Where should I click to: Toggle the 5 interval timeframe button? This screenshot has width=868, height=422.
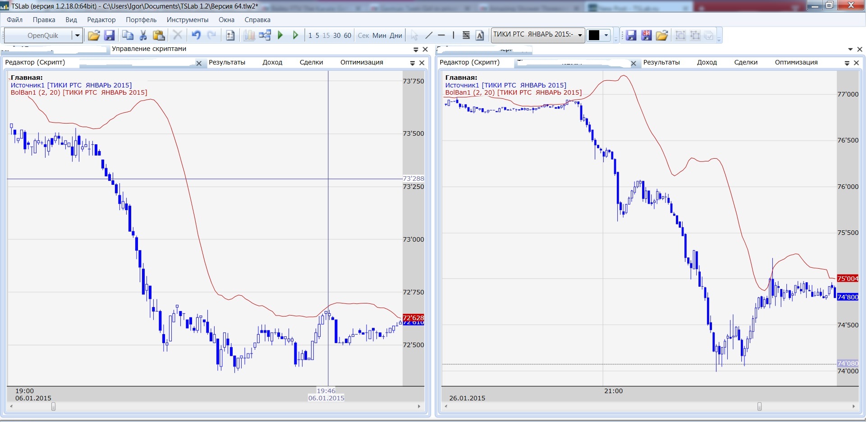click(x=317, y=36)
